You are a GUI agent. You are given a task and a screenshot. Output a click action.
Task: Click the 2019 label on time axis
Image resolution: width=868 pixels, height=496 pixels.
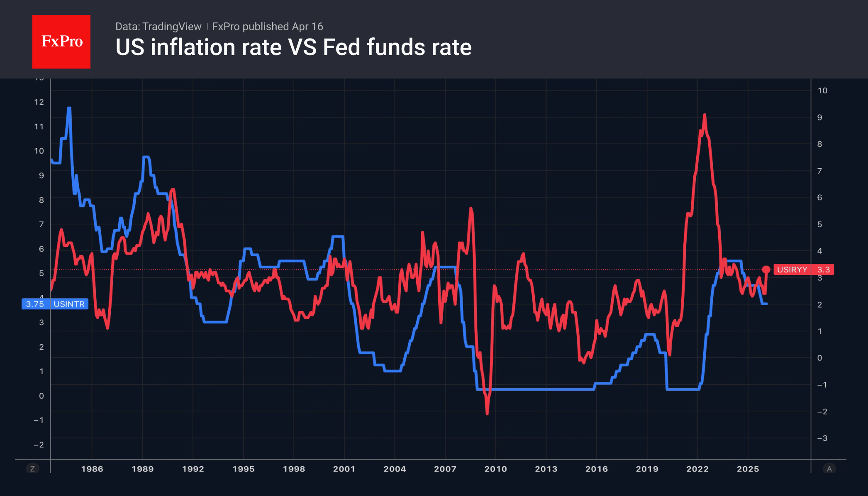point(647,469)
